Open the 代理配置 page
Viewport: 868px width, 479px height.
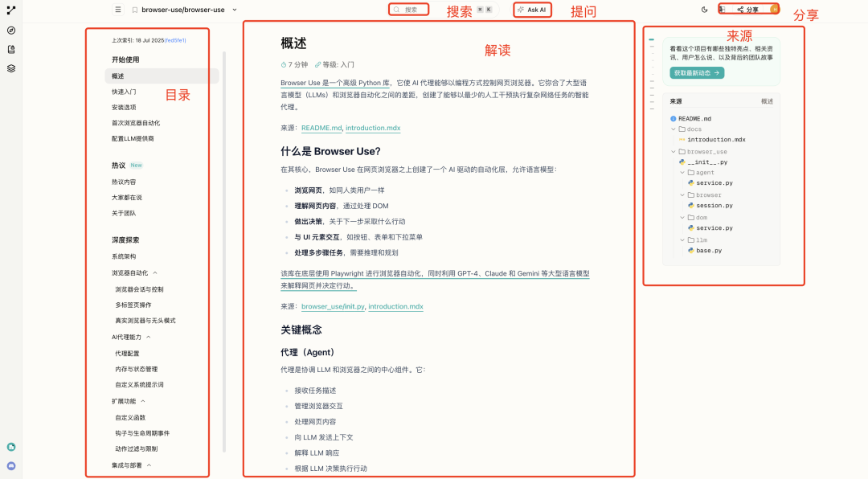click(127, 354)
